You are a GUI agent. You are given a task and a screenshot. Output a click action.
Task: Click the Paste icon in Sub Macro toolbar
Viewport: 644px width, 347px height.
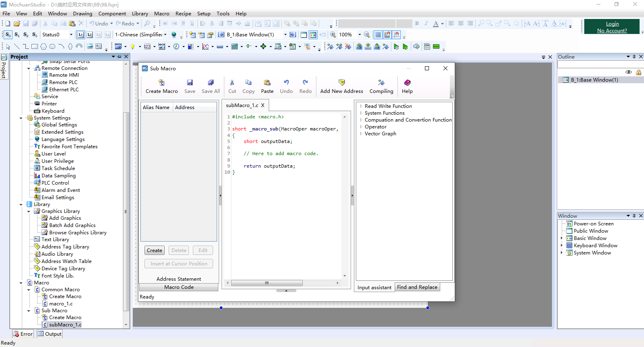point(267,83)
